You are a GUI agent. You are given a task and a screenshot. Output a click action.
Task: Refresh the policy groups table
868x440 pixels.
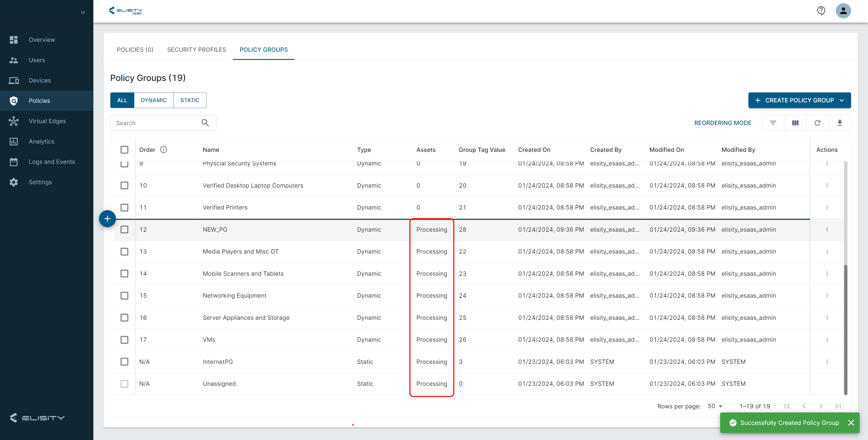(817, 123)
